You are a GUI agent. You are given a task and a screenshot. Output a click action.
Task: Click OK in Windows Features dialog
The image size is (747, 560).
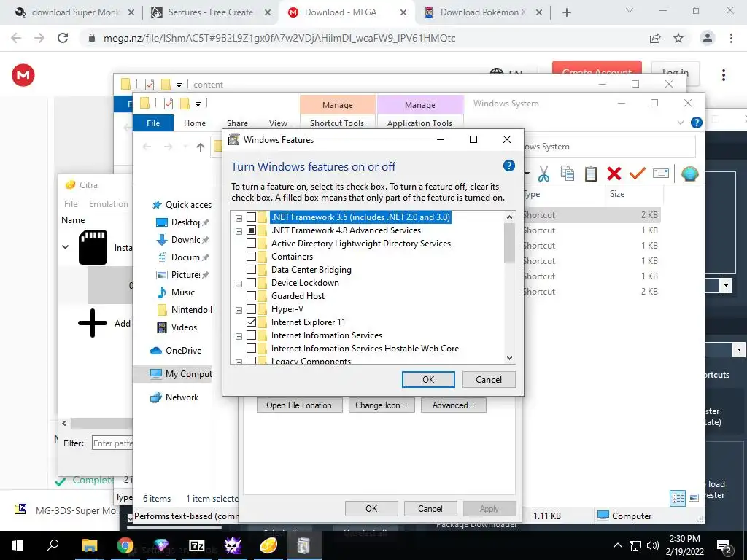[428, 379]
